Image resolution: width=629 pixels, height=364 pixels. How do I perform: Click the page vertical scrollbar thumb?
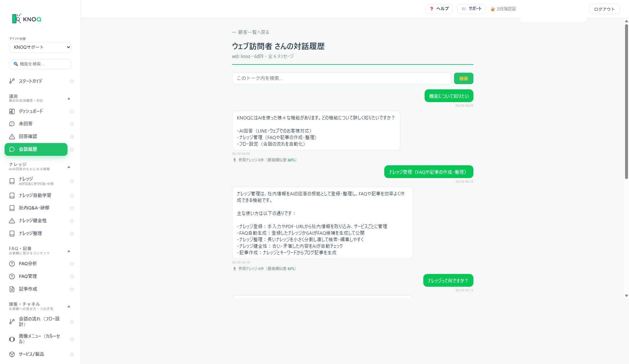click(x=626, y=101)
